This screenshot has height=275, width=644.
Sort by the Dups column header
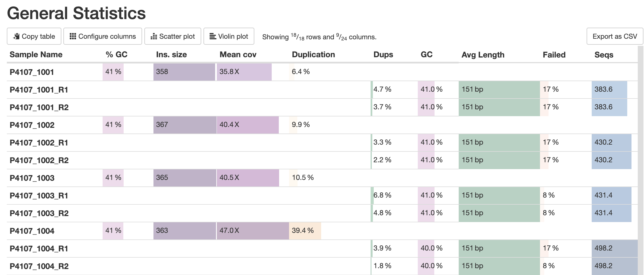tap(383, 54)
